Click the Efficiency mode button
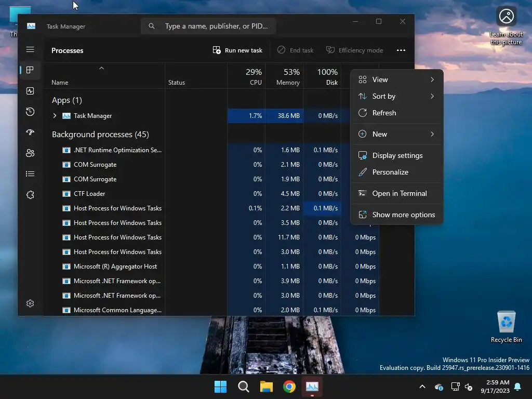The image size is (532, 399). coord(354,50)
